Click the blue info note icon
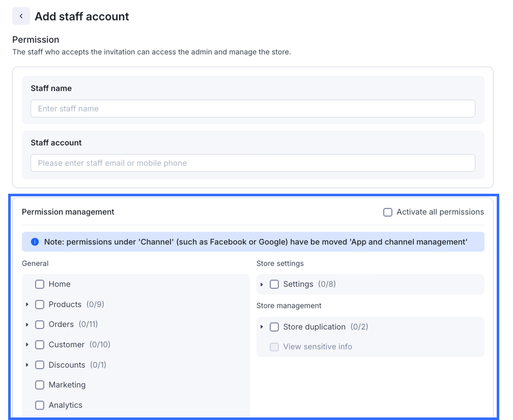 click(35, 242)
